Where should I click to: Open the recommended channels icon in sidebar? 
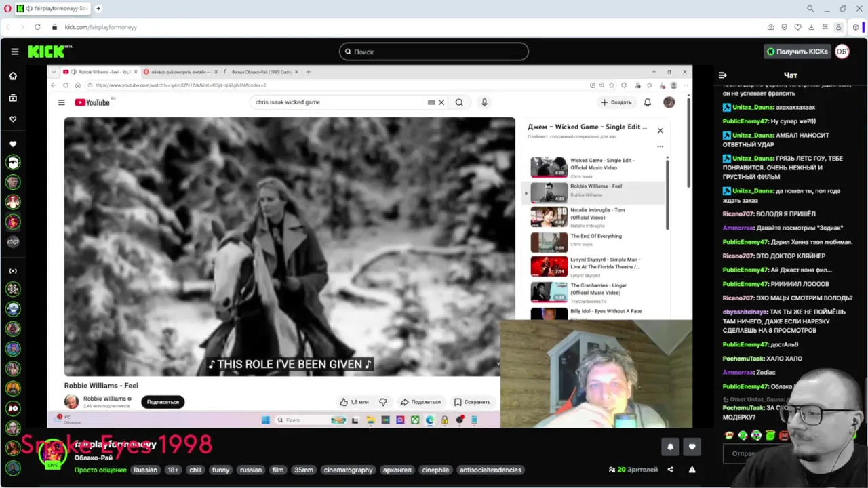pyautogui.click(x=13, y=271)
